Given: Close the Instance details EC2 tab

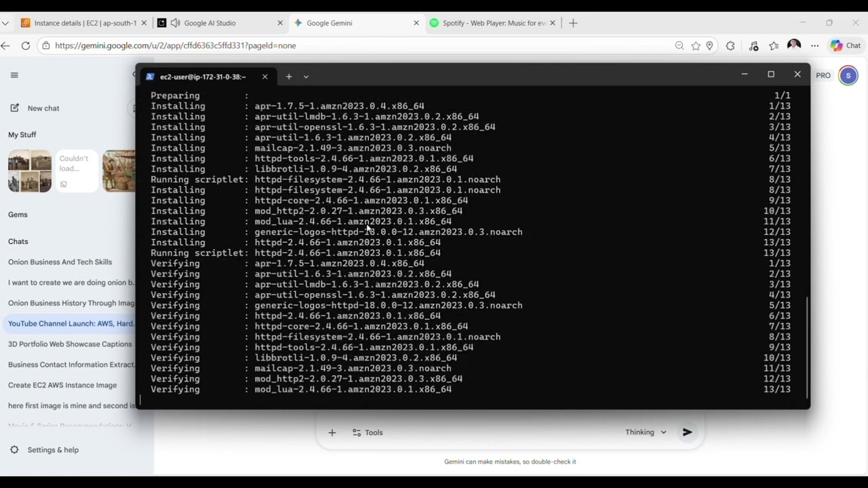Looking at the screenshot, I should click(144, 23).
